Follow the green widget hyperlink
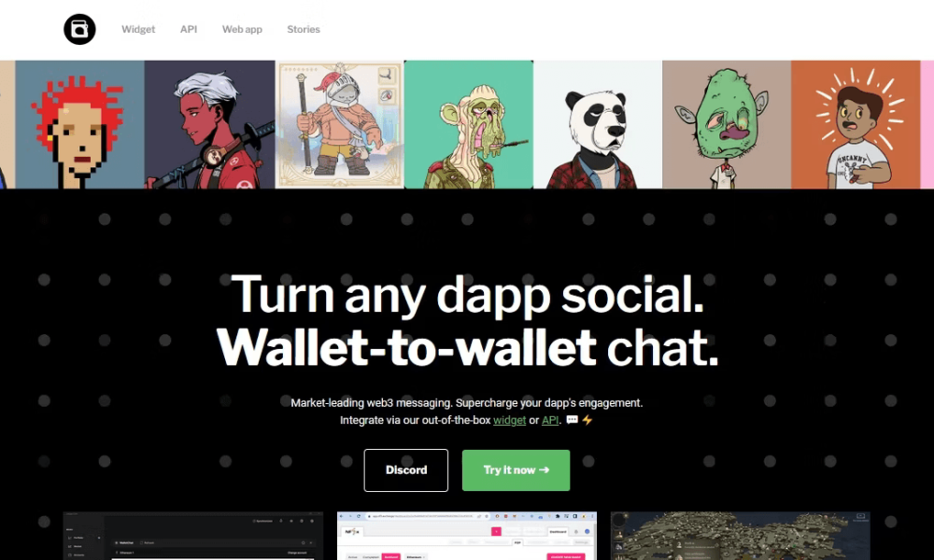Screen dimensions: 934x560 point(509,420)
